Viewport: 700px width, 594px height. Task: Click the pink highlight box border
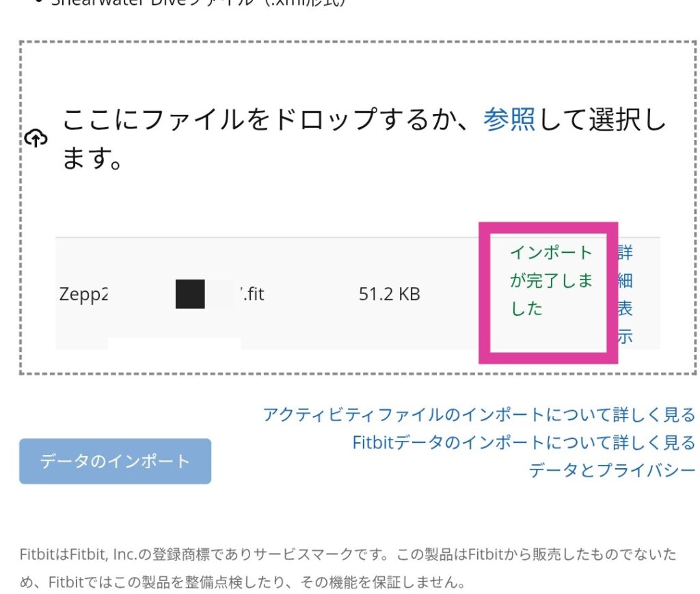(x=548, y=228)
